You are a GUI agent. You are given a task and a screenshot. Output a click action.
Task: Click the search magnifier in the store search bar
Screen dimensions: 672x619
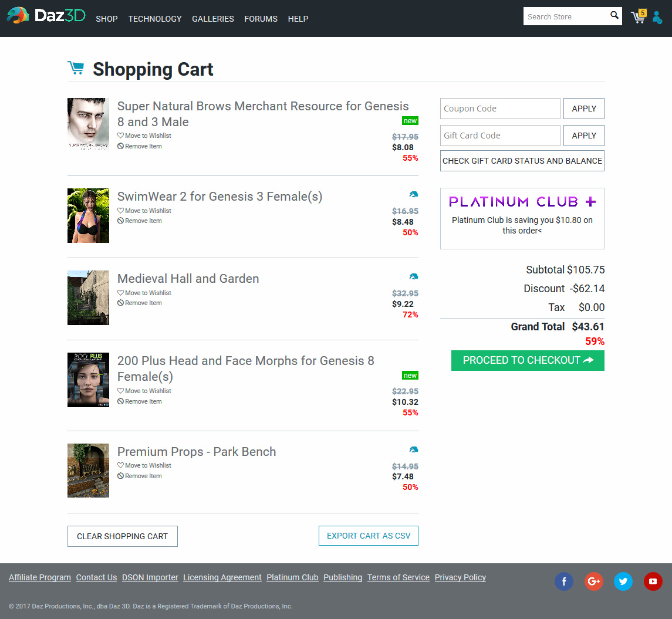(x=614, y=15)
